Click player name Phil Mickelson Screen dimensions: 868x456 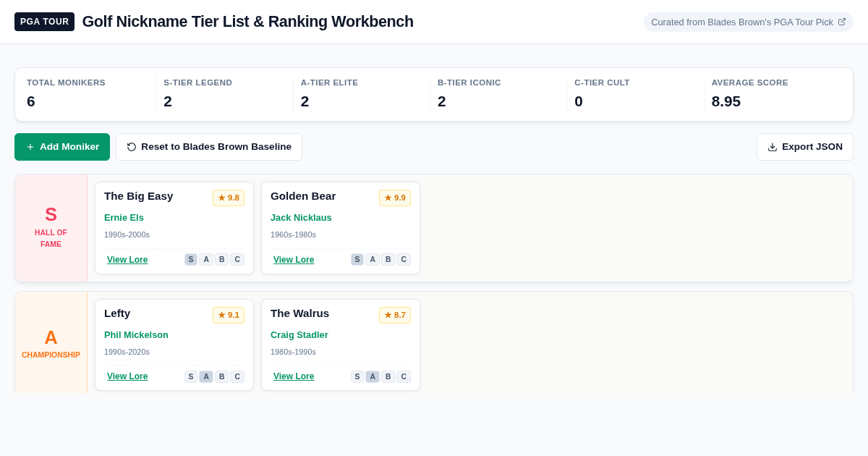click(136, 335)
